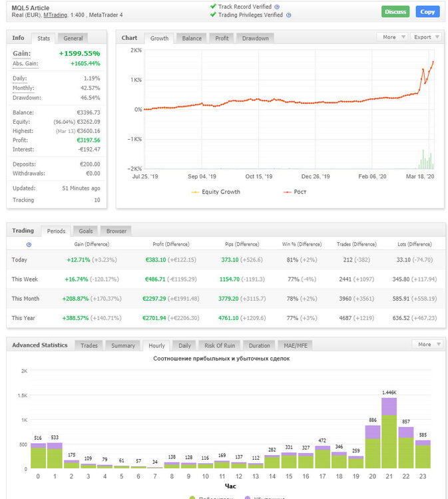Open the Daily statistics tab
The width and height of the screenshot is (448, 499).
pyautogui.click(x=184, y=345)
